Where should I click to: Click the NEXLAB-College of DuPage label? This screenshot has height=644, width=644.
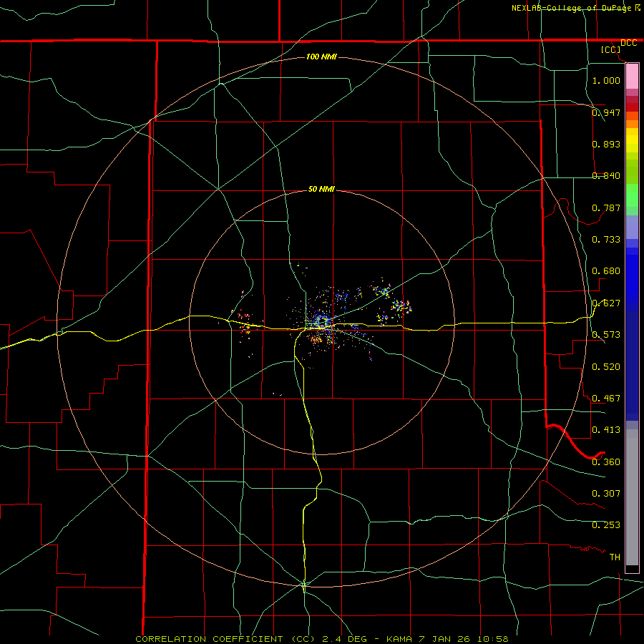point(571,8)
